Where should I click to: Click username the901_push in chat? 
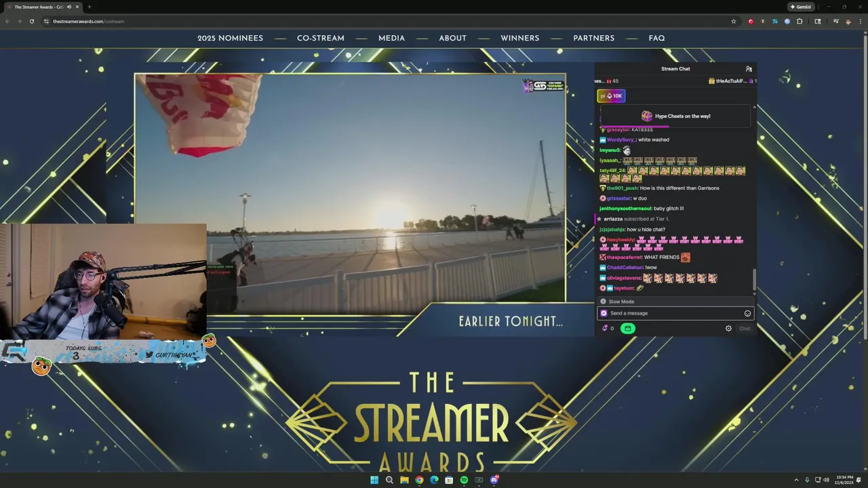pyautogui.click(x=622, y=188)
